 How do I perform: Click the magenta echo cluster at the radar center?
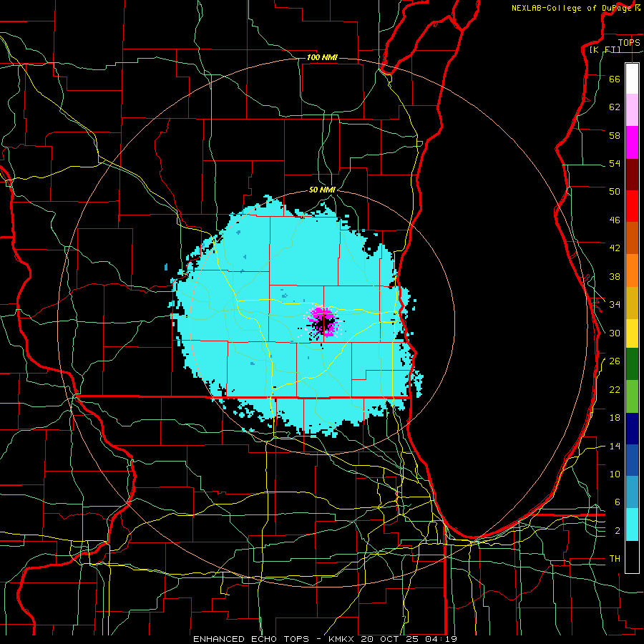(323, 321)
